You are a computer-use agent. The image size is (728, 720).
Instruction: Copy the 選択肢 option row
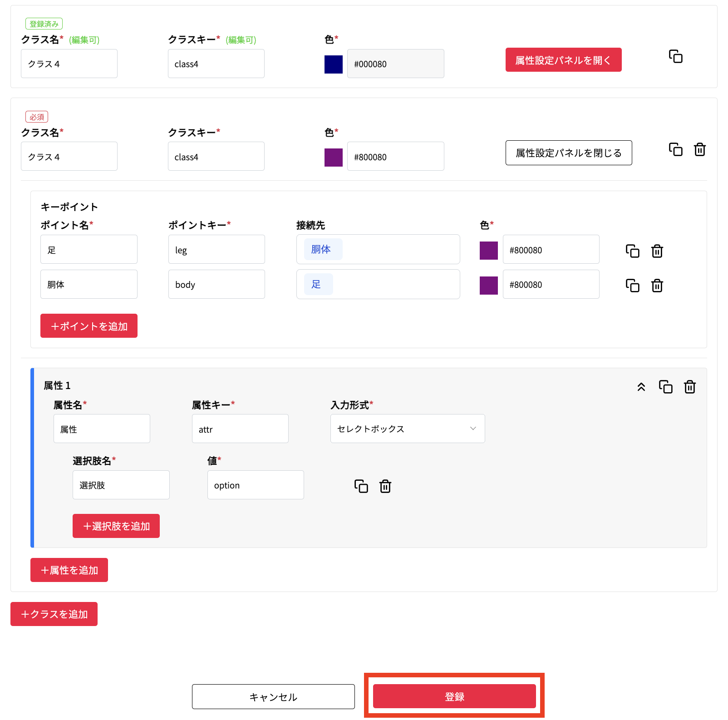[361, 486]
